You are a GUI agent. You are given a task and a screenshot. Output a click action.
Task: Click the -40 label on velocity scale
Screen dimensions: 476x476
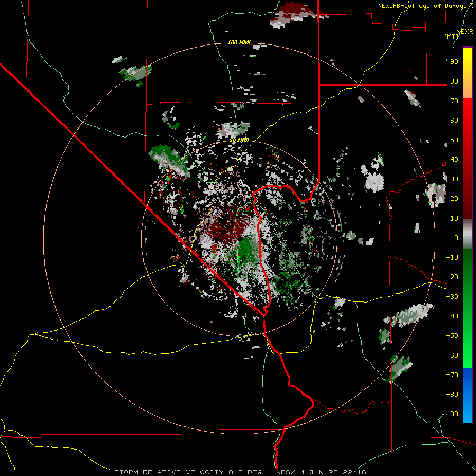pyautogui.click(x=452, y=316)
